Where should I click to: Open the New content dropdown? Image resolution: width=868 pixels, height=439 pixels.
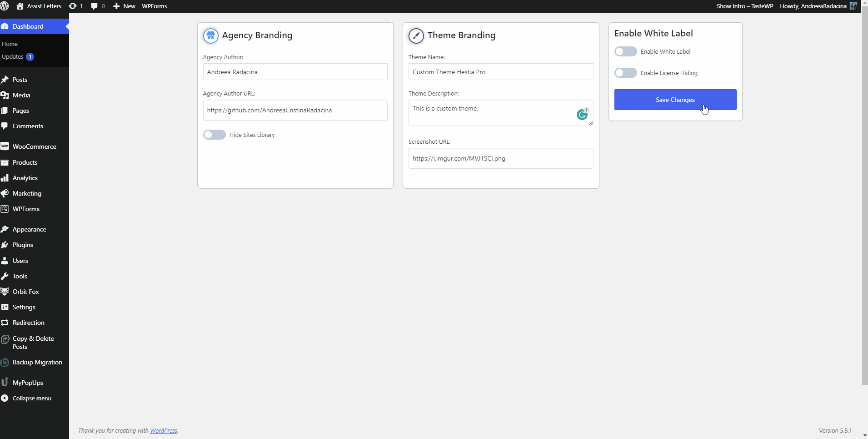click(124, 6)
